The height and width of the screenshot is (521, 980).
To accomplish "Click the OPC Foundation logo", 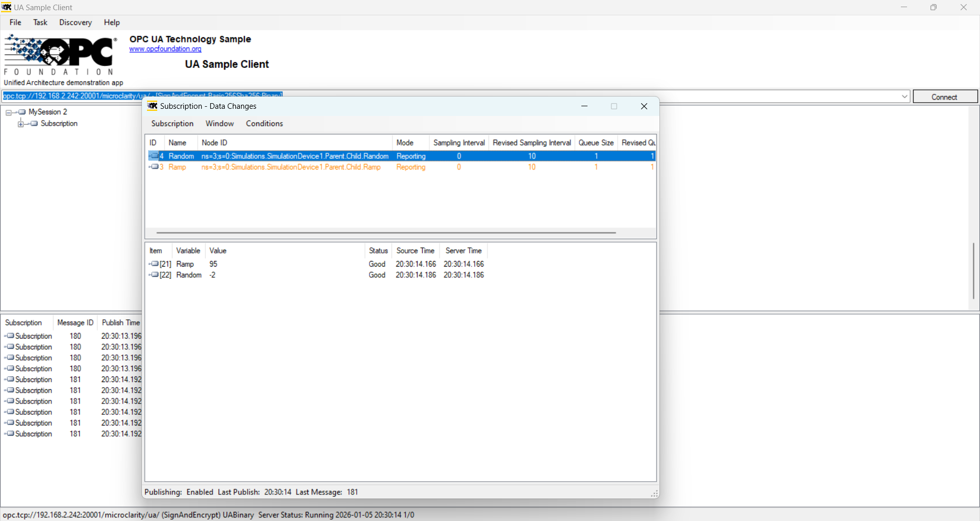I will click(59, 54).
